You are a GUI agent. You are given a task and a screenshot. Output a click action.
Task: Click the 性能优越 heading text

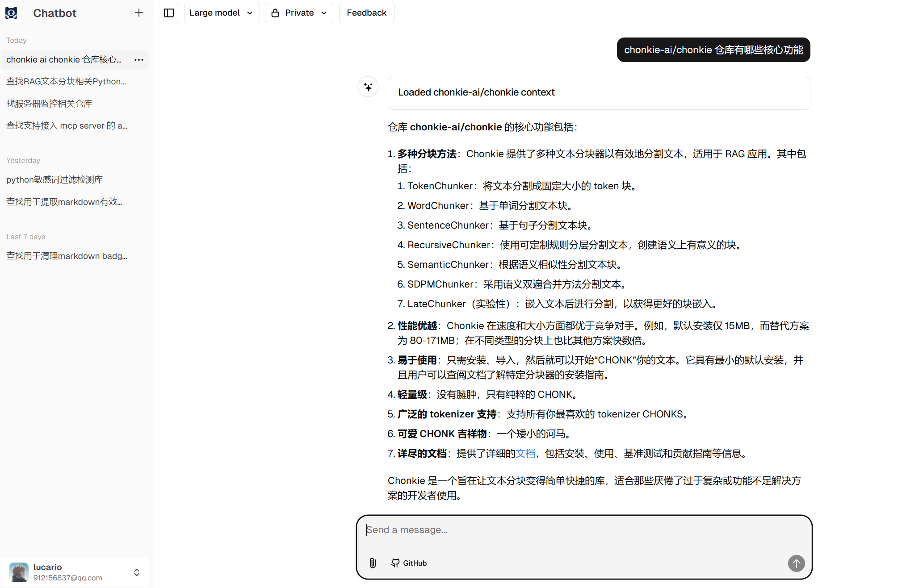[417, 326]
